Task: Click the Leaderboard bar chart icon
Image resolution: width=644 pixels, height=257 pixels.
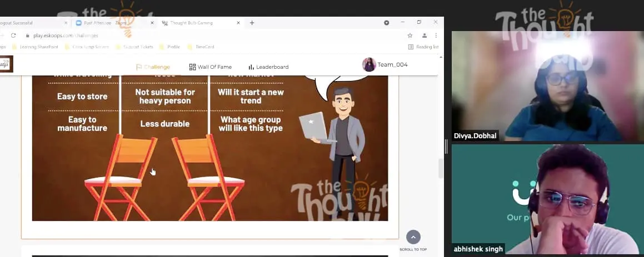Action: click(x=251, y=67)
